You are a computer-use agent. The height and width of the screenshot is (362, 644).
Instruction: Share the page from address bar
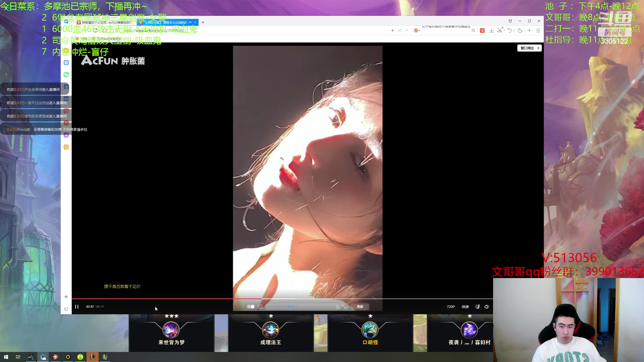[x=400, y=30]
